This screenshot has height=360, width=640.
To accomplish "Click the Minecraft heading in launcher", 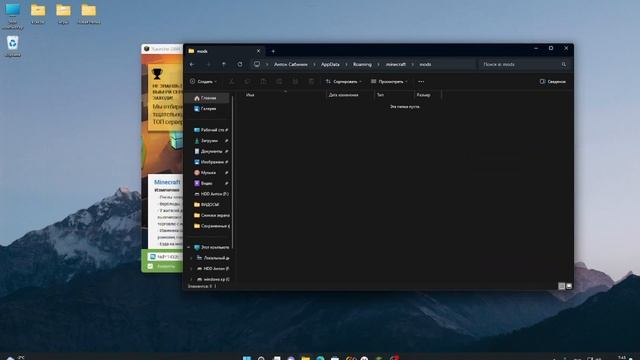I will coord(167,182).
